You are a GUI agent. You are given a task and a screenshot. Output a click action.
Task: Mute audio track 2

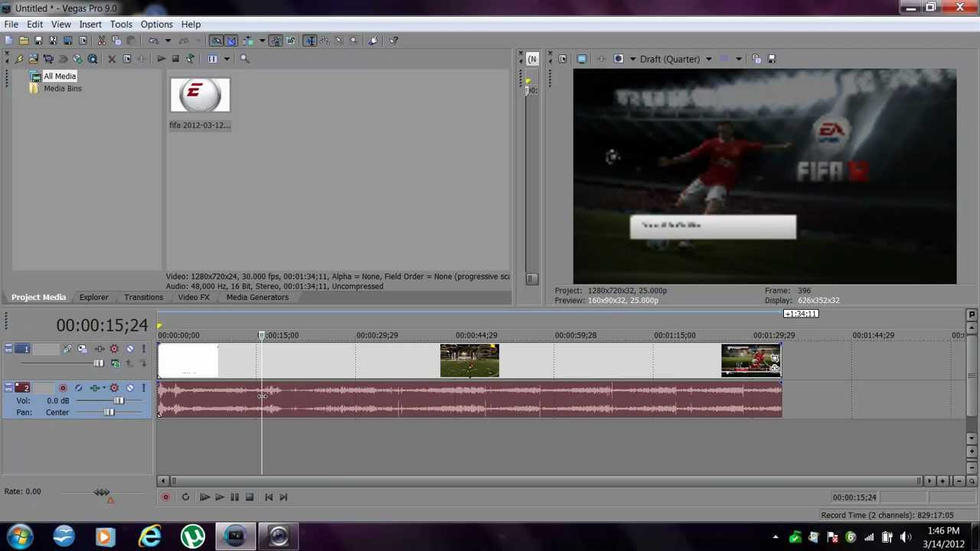pos(130,388)
